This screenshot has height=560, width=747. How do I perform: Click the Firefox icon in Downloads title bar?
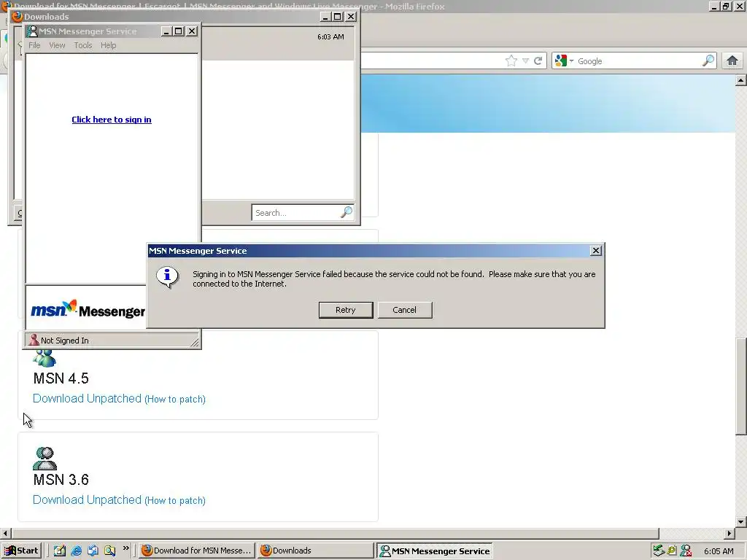(18, 17)
